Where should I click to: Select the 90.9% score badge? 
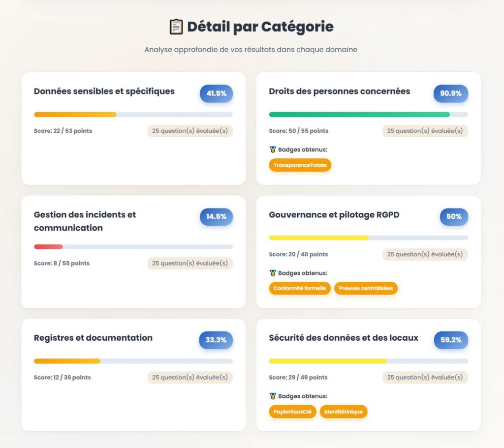coord(451,93)
